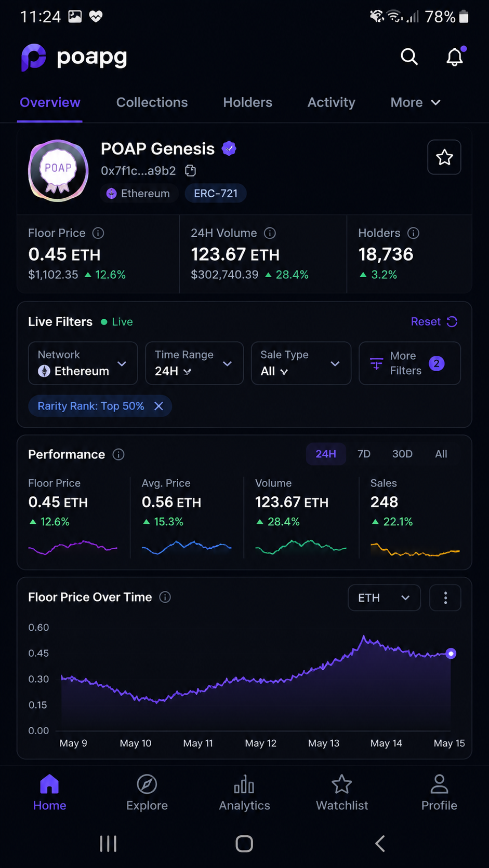Expand the Network Ethereum dropdown
The width and height of the screenshot is (489, 868).
click(x=83, y=363)
